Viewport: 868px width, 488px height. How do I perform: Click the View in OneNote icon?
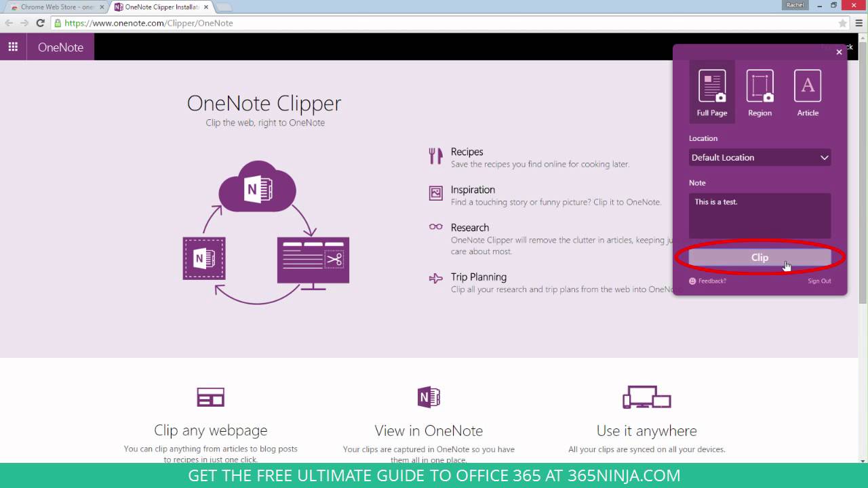429,397
